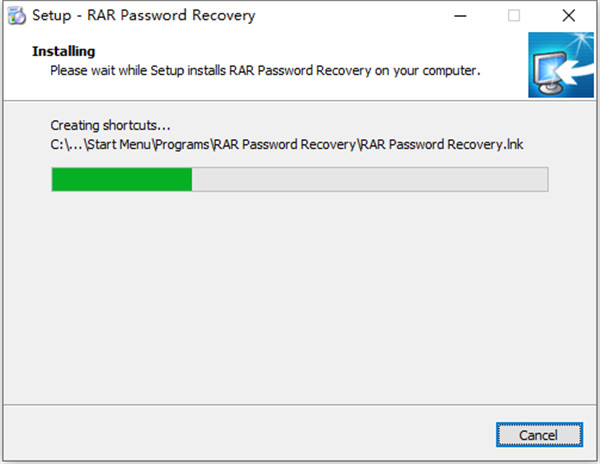Click the 'Setup - RAR Password Recovery' title text
This screenshot has height=464, width=600.
click(143, 16)
